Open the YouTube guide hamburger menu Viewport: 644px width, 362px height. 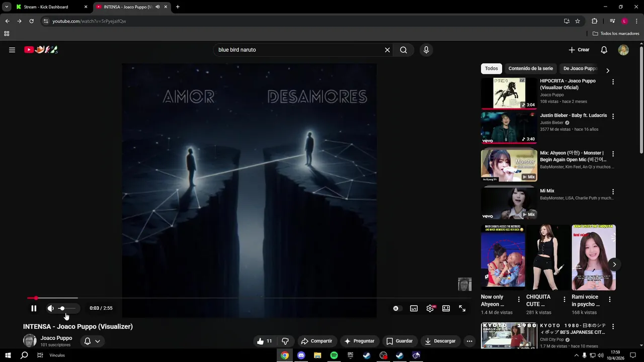pyautogui.click(x=12, y=50)
